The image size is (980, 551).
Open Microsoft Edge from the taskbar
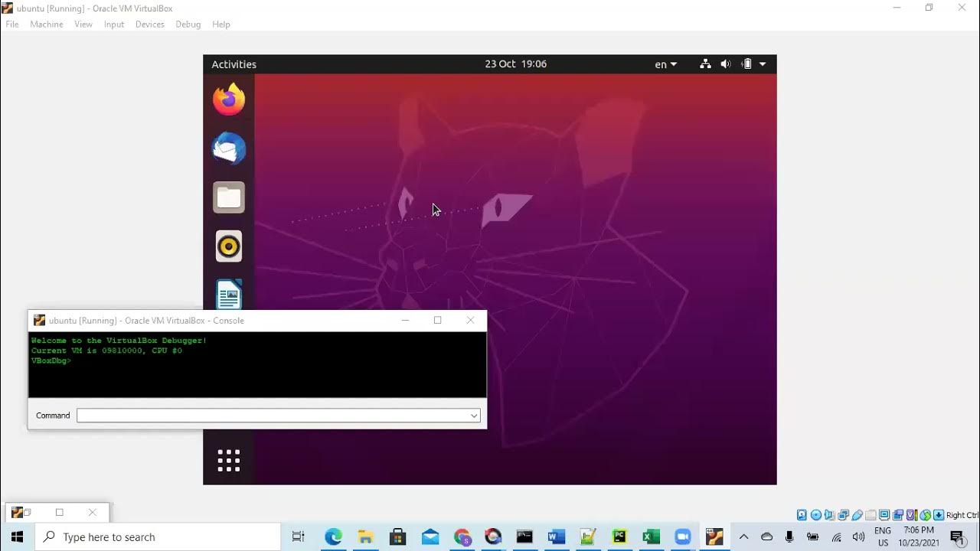click(333, 537)
